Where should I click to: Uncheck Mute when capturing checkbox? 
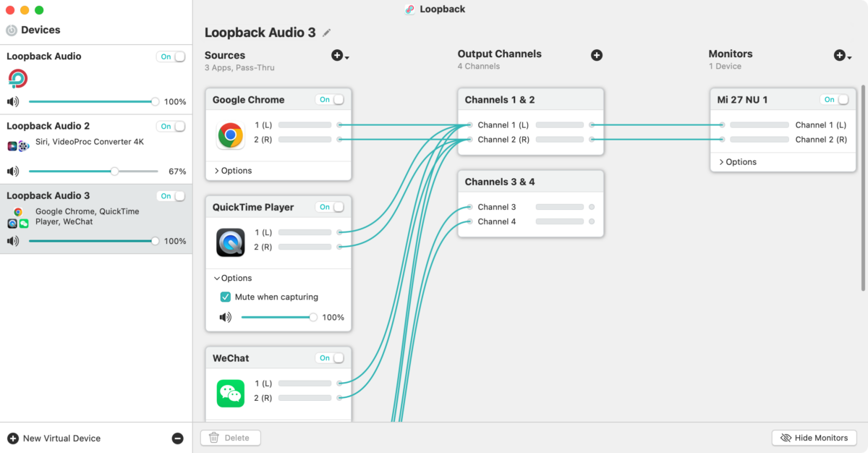click(x=226, y=297)
